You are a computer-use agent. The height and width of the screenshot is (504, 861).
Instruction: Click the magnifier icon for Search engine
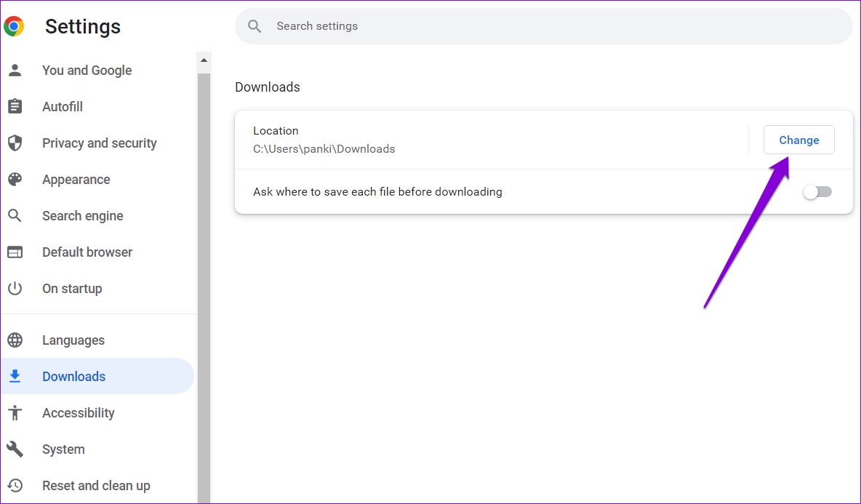[15, 216]
